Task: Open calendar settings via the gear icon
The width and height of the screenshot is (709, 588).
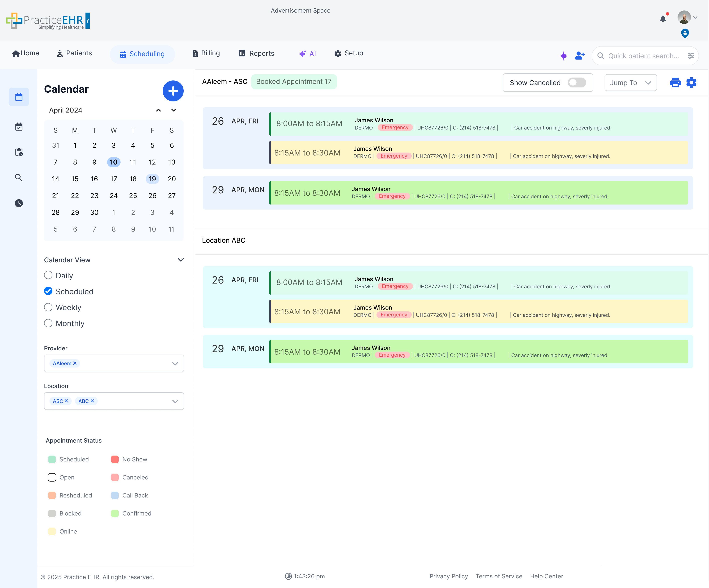Action: 691,82
